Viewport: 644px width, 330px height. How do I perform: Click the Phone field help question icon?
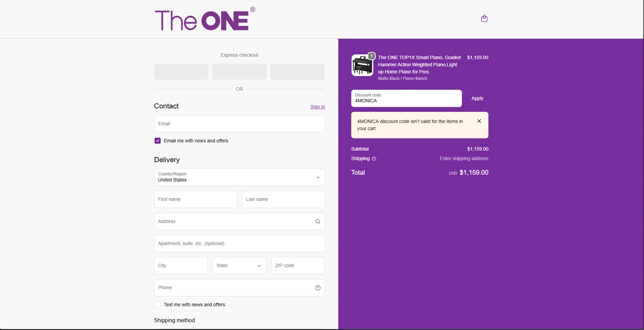[x=318, y=288]
